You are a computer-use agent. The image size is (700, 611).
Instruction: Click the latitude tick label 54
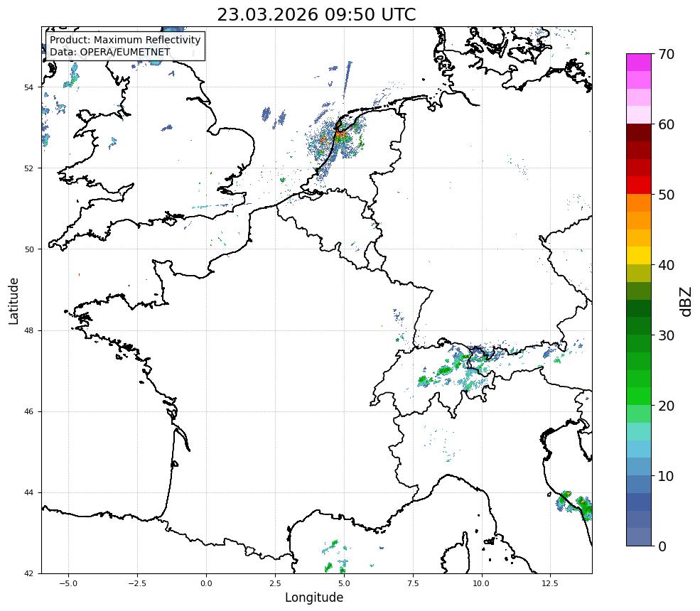(x=28, y=87)
